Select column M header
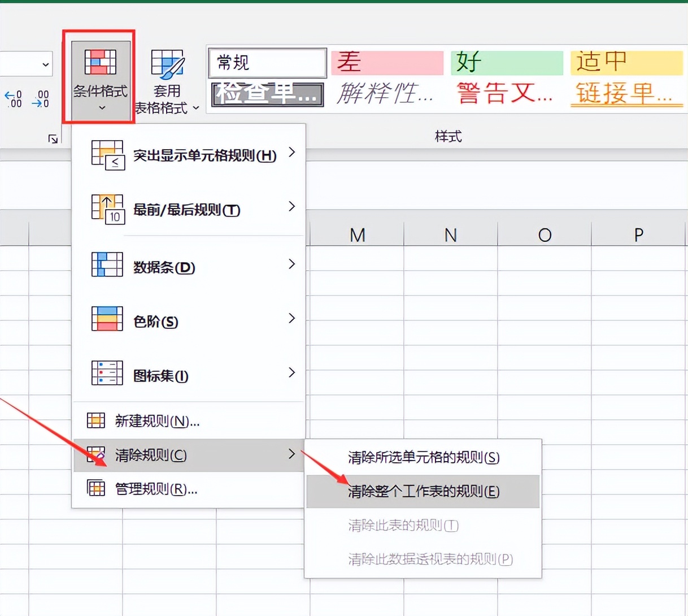Screen dimensions: 688x616 [x=357, y=235]
